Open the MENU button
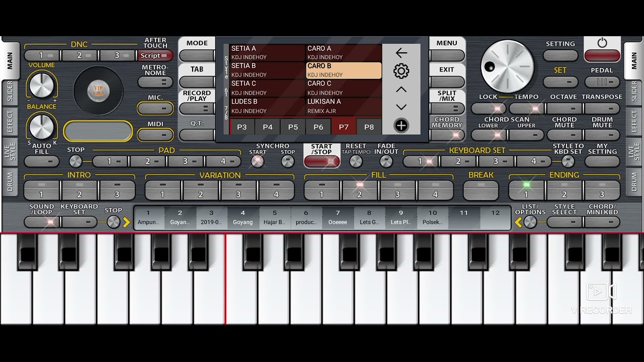644x362 pixels. pyautogui.click(x=447, y=56)
